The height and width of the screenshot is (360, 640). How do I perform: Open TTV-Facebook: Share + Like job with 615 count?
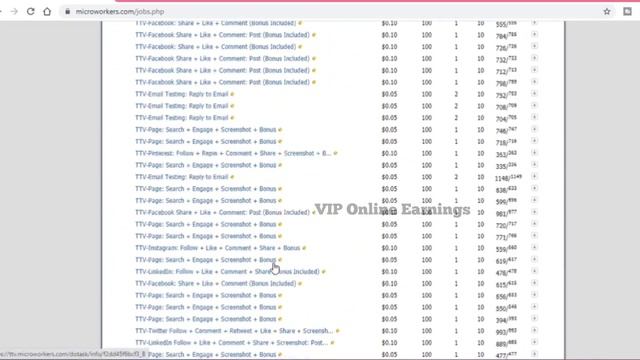(x=216, y=284)
